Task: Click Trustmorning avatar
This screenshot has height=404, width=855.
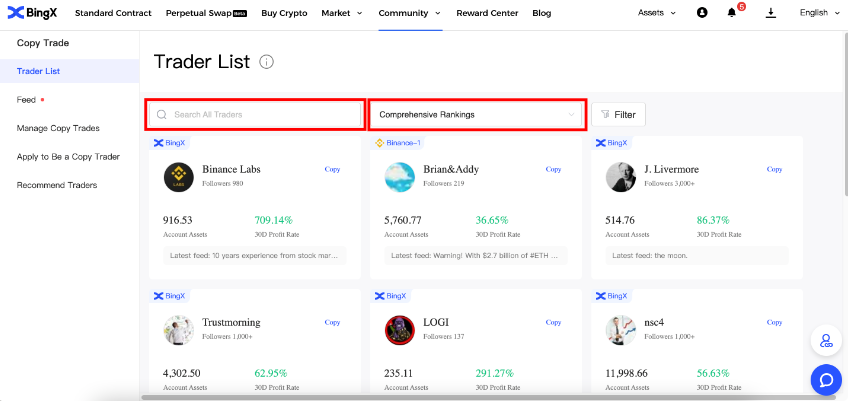Action: (178, 330)
